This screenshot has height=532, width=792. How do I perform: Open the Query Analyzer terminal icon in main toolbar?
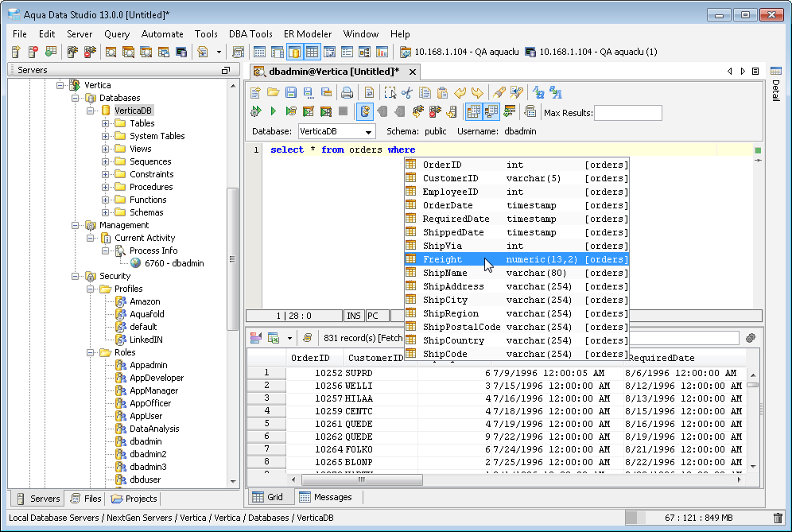(181, 52)
